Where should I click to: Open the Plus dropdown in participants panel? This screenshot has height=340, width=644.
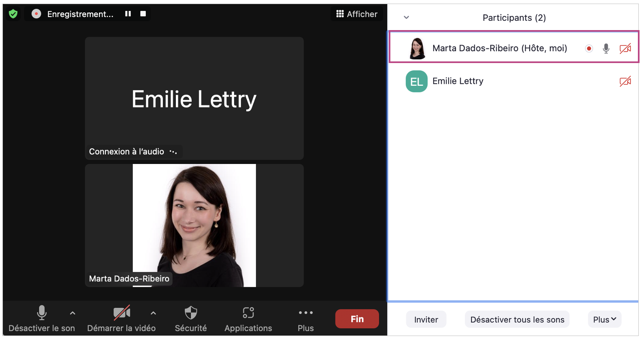pyautogui.click(x=605, y=320)
